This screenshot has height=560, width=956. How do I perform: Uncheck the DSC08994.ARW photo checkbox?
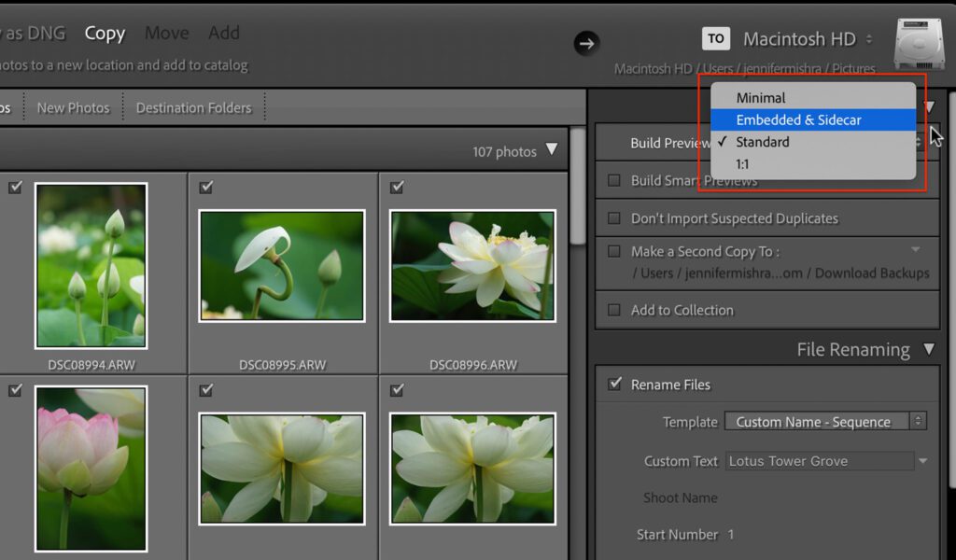click(x=15, y=188)
